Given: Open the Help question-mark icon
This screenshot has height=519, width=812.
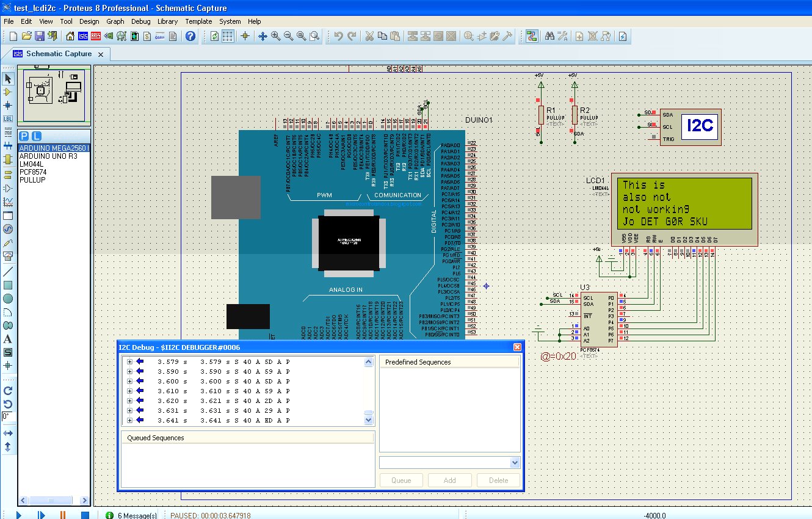Looking at the screenshot, I should (x=190, y=37).
